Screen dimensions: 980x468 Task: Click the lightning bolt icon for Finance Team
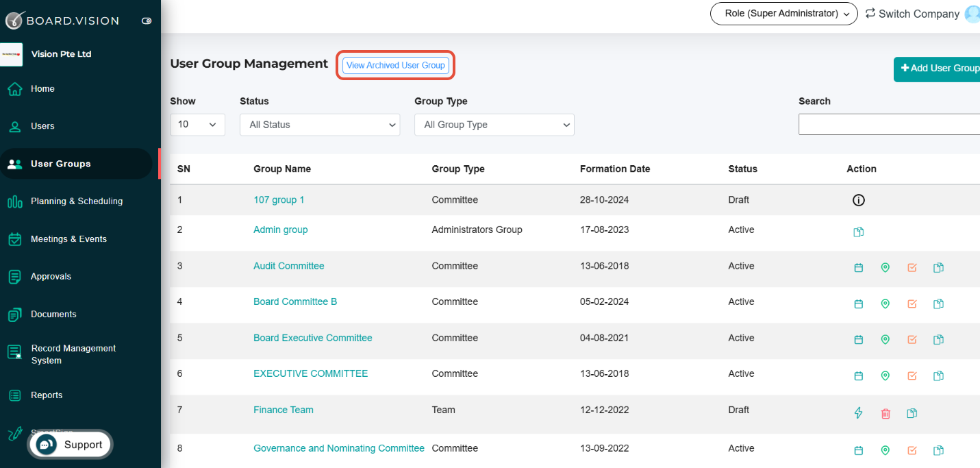[x=858, y=413]
